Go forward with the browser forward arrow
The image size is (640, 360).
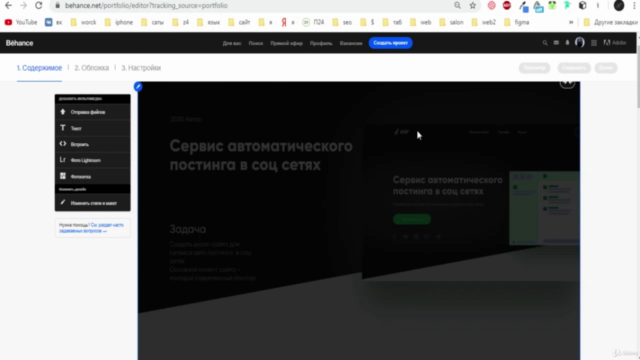tap(23, 6)
